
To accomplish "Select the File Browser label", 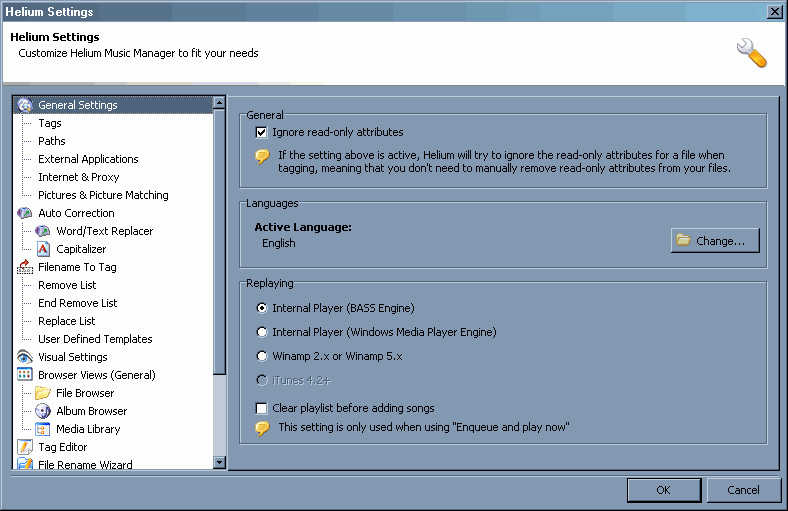I will coord(85,393).
